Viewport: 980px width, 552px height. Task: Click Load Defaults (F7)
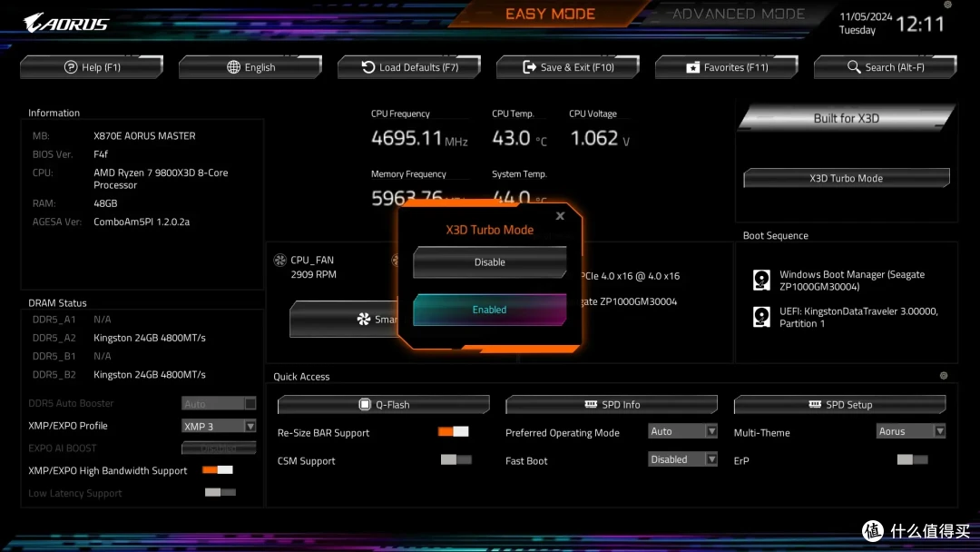[408, 67]
